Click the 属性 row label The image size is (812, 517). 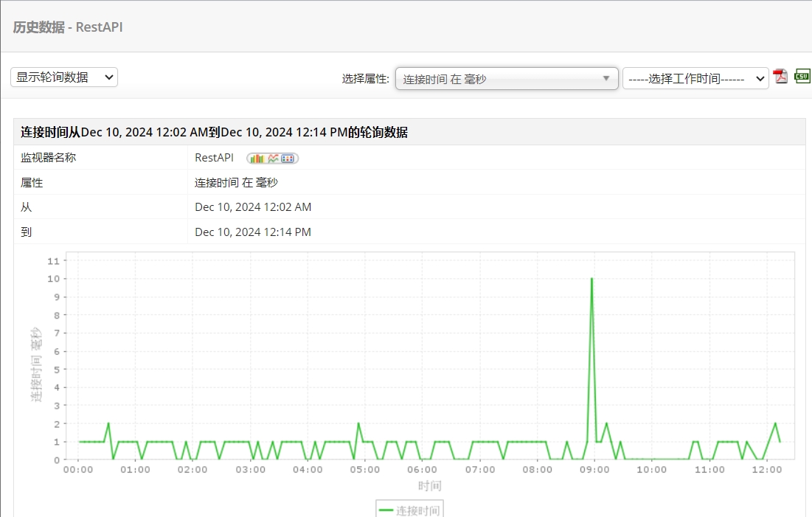(32, 182)
